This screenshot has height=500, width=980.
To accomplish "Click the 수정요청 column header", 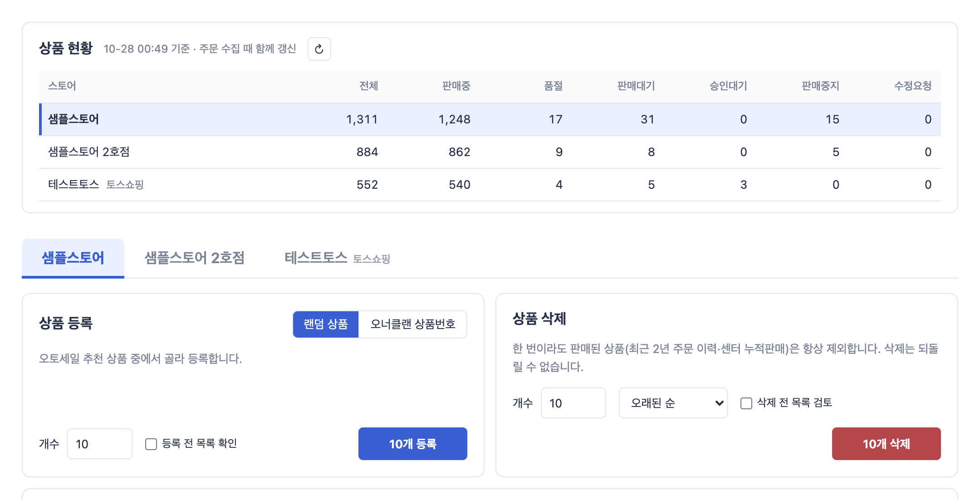I will (913, 86).
